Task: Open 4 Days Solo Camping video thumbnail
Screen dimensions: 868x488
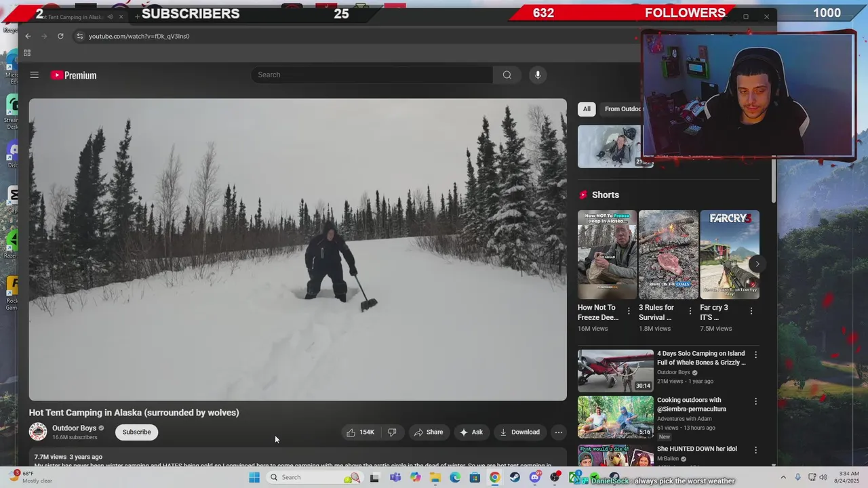Action: (616, 371)
